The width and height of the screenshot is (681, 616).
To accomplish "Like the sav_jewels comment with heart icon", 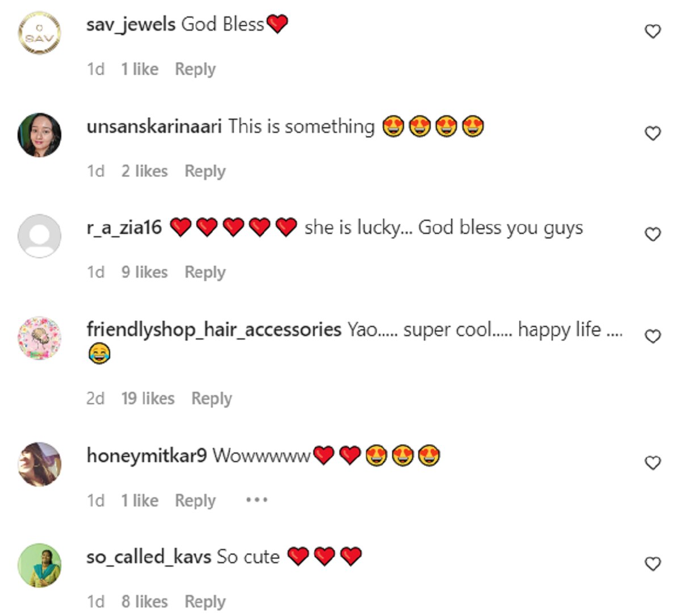I will tap(653, 31).
